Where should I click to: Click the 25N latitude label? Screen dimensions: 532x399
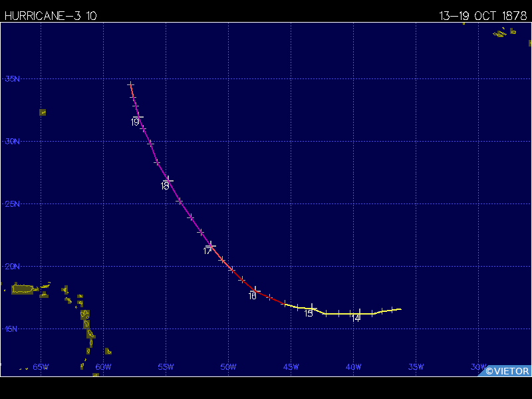click(x=12, y=203)
